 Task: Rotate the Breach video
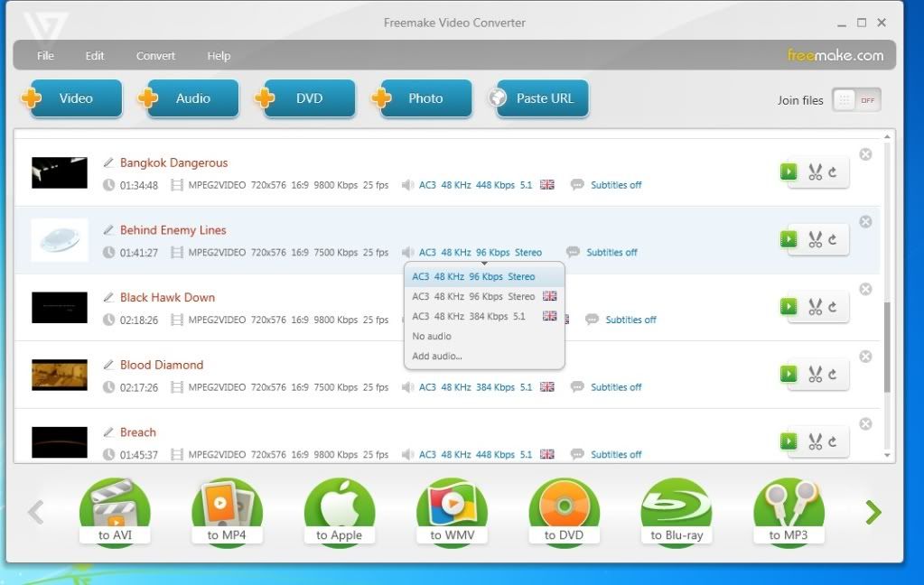coord(833,441)
